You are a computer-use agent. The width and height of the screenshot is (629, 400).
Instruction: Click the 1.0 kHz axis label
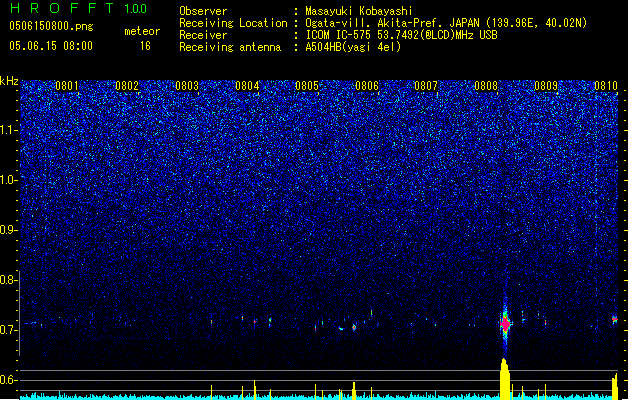[9, 180]
